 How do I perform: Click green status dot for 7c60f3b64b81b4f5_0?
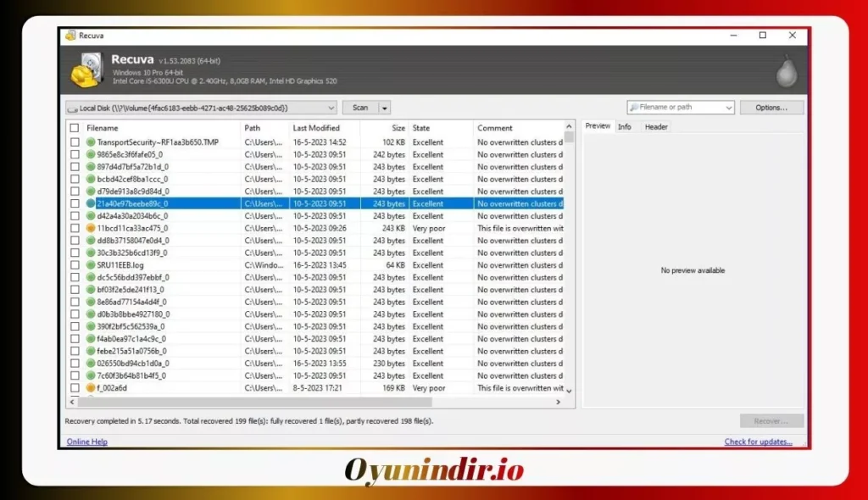click(x=91, y=376)
